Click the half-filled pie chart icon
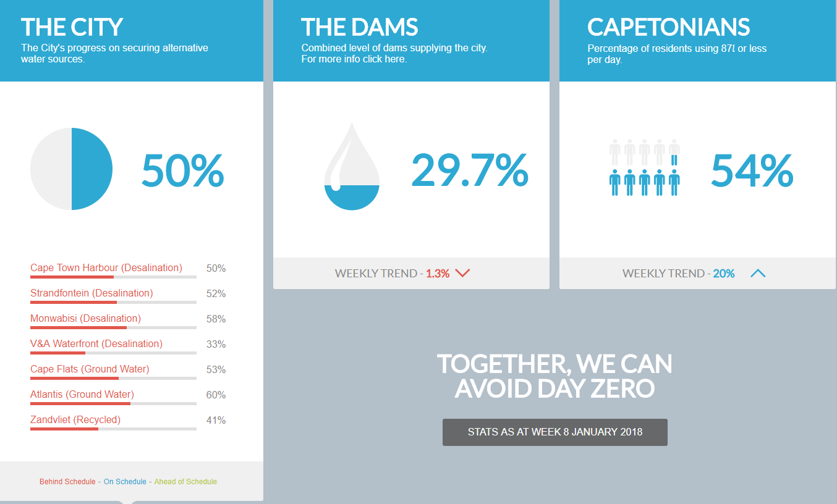Screen dimensions: 837x504 pos(71,169)
